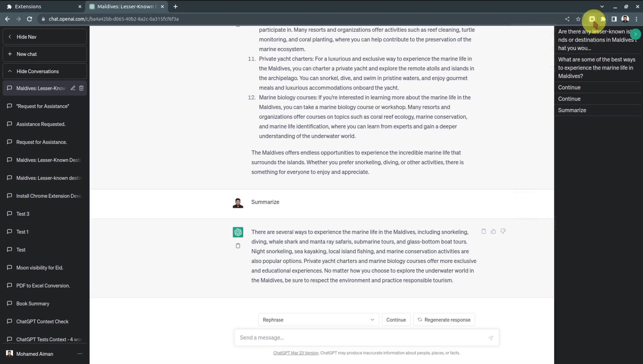Open the Install Chrome Extension Deve conversation
The image size is (643, 364).
(x=45, y=196)
